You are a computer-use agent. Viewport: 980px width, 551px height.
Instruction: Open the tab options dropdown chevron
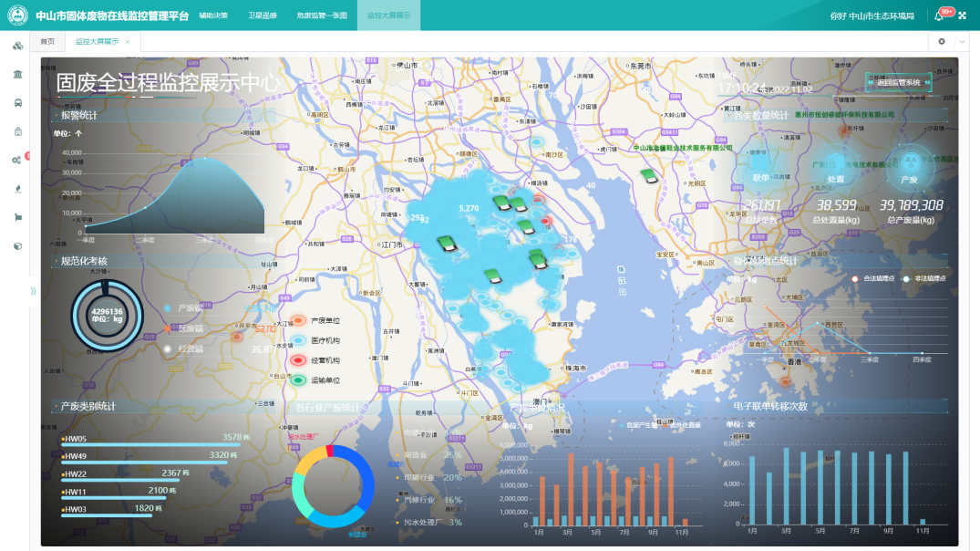point(962,42)
